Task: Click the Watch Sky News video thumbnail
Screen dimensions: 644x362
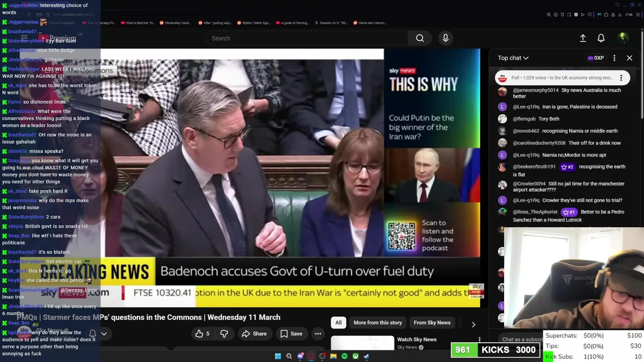Action: click(362, 342)
